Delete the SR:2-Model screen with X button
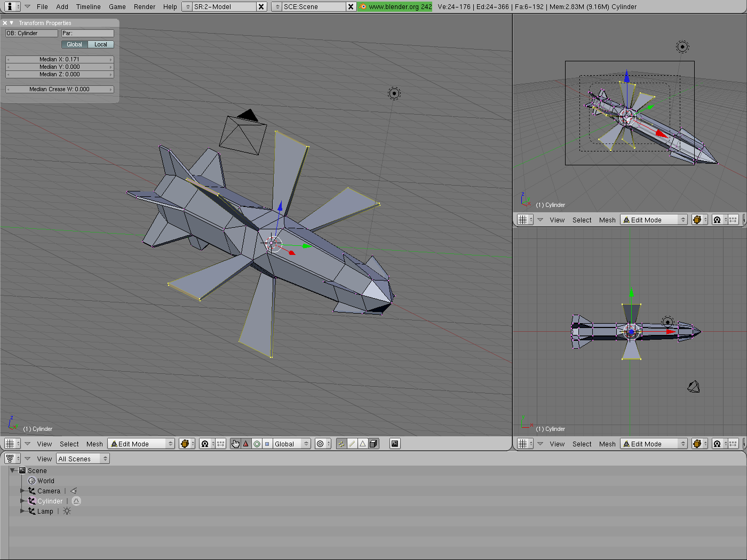 [261, 7]
